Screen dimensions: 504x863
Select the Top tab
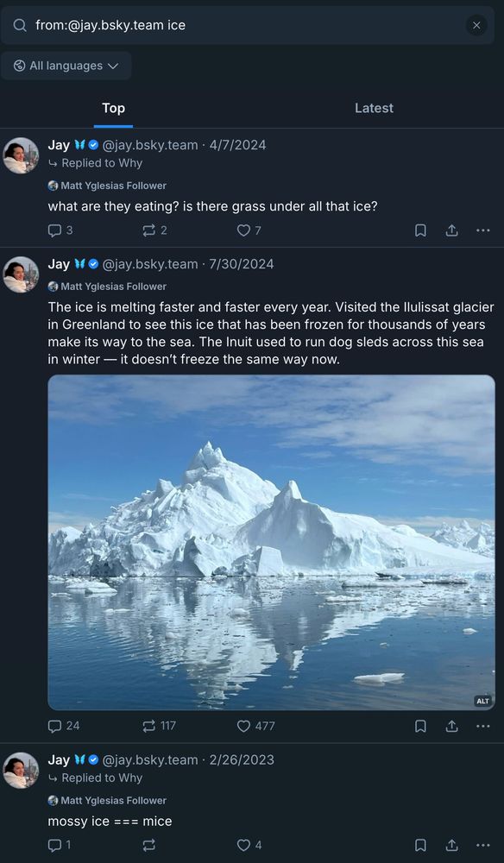pos(113,108)
